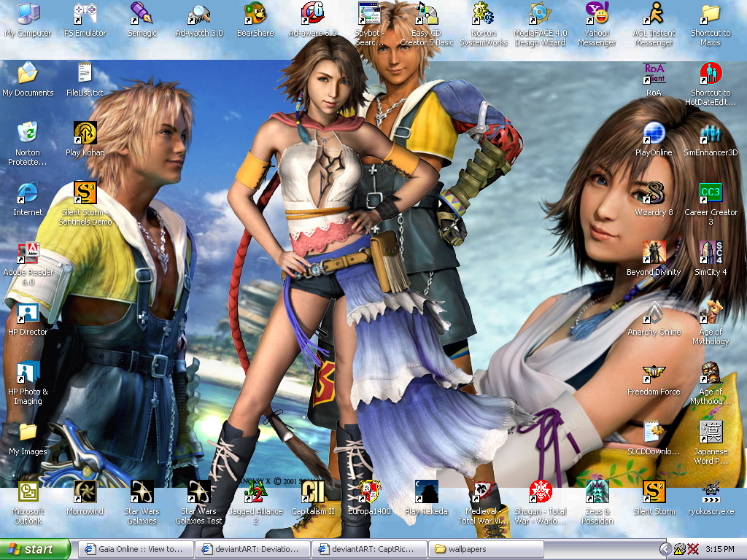
Task: Click the Windows start button
Action: click(35, 549)
